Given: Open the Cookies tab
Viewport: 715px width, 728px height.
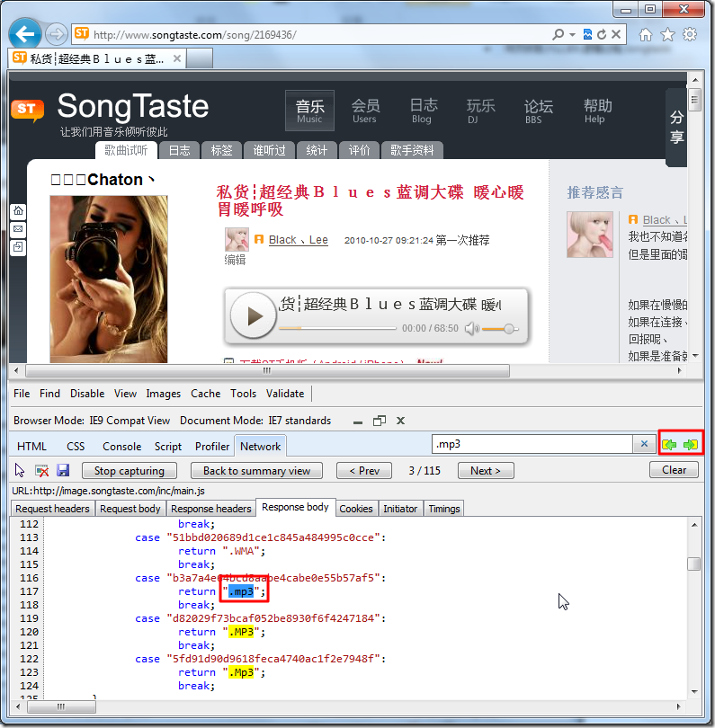Looking at the screenshot, I should tap(356, 509).
